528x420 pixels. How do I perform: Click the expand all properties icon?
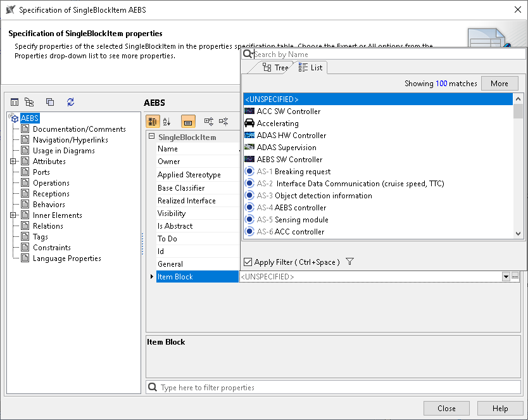[x=209, y=121]
